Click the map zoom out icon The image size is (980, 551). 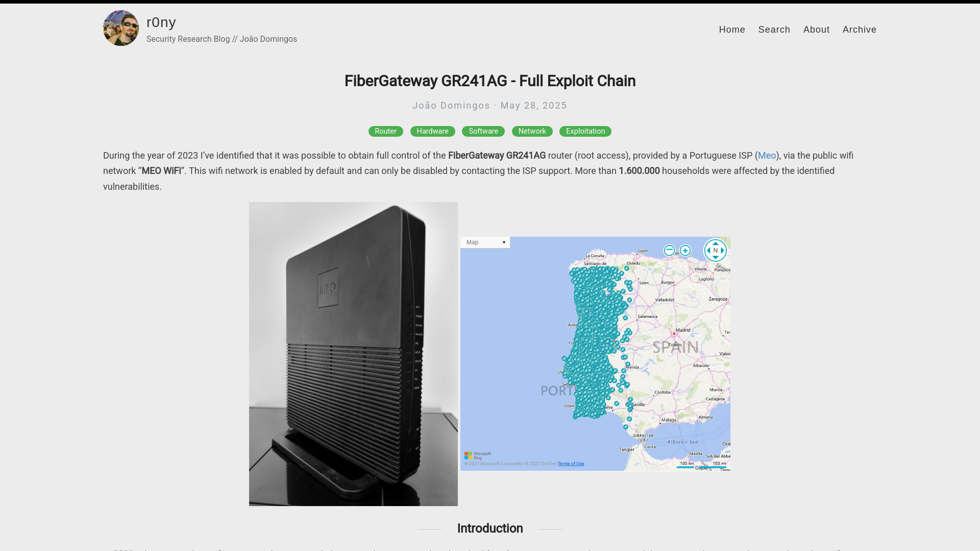(x=669, y=251)
